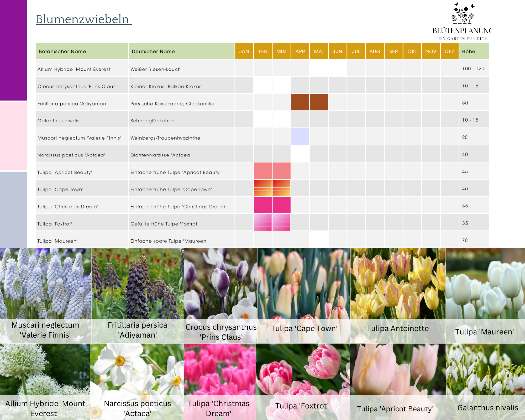
Task: Click the Blumenzwiebeln heading link
Action: [x=83, y=19]
